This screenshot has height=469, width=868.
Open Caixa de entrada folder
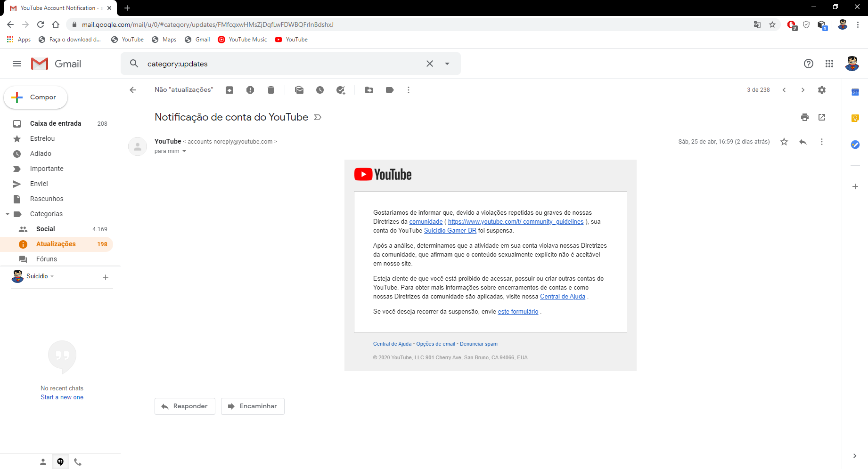(57, 123)
